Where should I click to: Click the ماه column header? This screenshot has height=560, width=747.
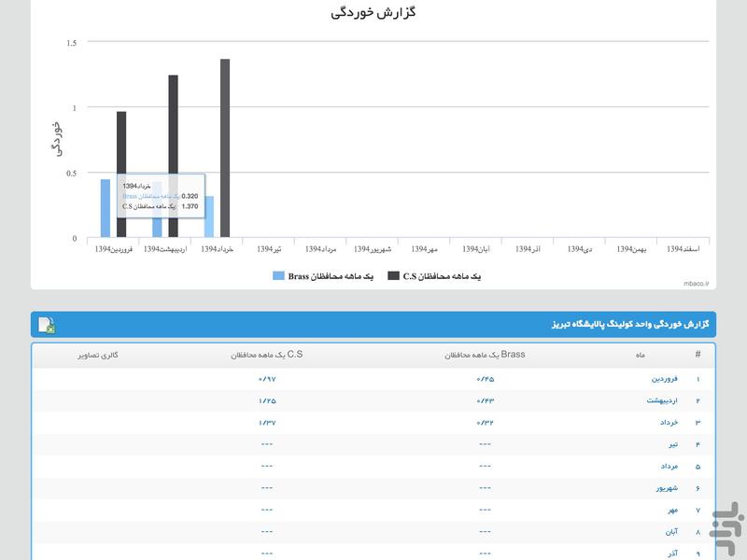tap(641, 356)
